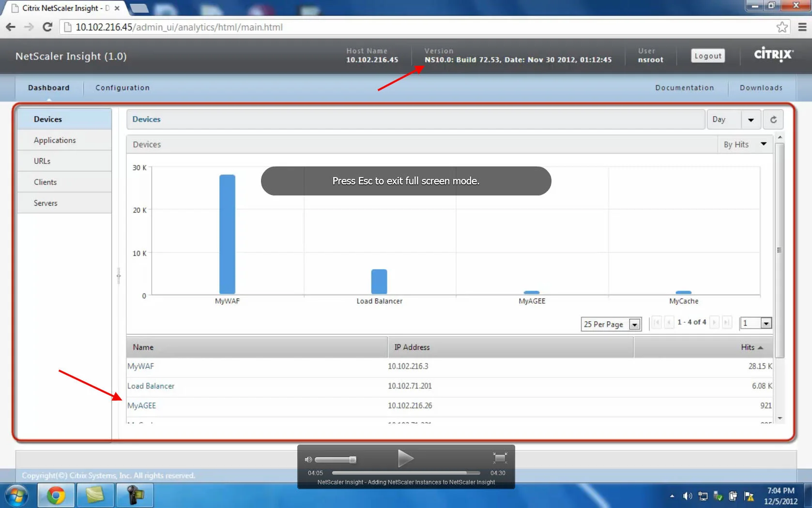Select Servers in the sidebar

pyautogui.click(x=64, y=203)
